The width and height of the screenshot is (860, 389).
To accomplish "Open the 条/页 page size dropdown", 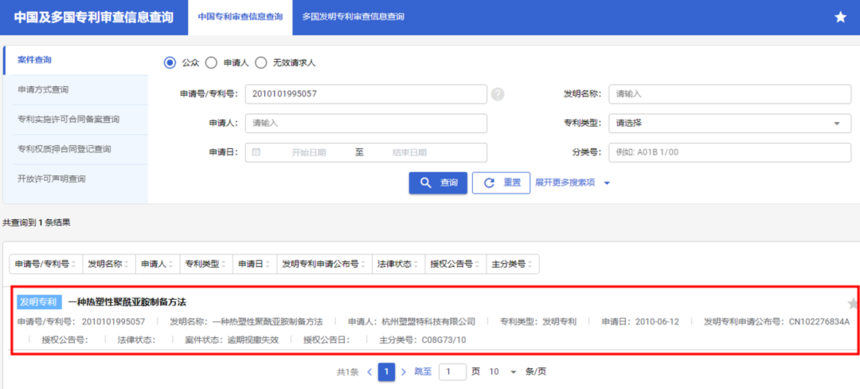I will [x=503, y=371].
